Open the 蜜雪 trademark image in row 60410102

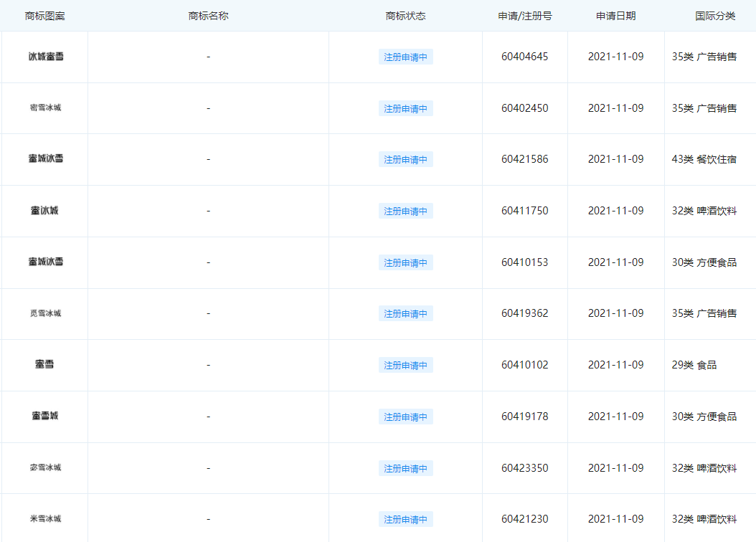pos(44,364)
